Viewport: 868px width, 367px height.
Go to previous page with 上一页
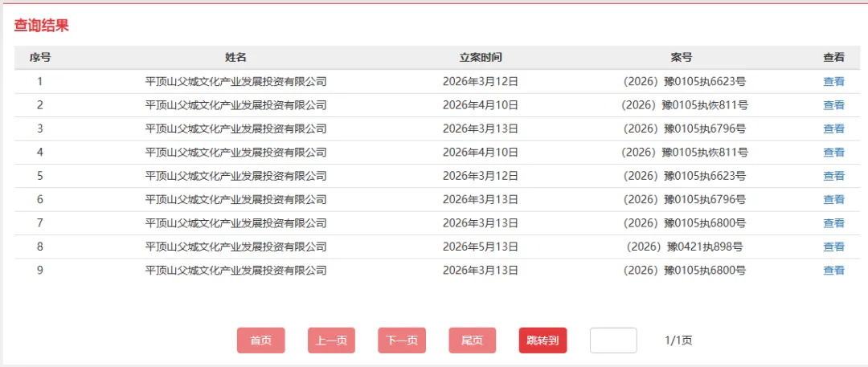331,340
